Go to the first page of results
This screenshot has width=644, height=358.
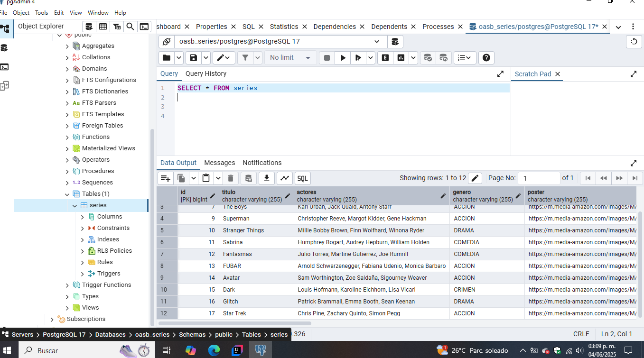(x=588, y=178)
